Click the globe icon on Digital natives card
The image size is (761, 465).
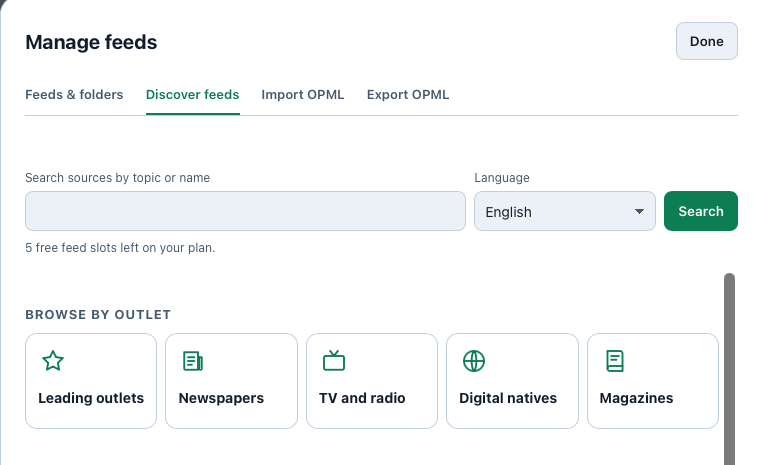point(474,361)
